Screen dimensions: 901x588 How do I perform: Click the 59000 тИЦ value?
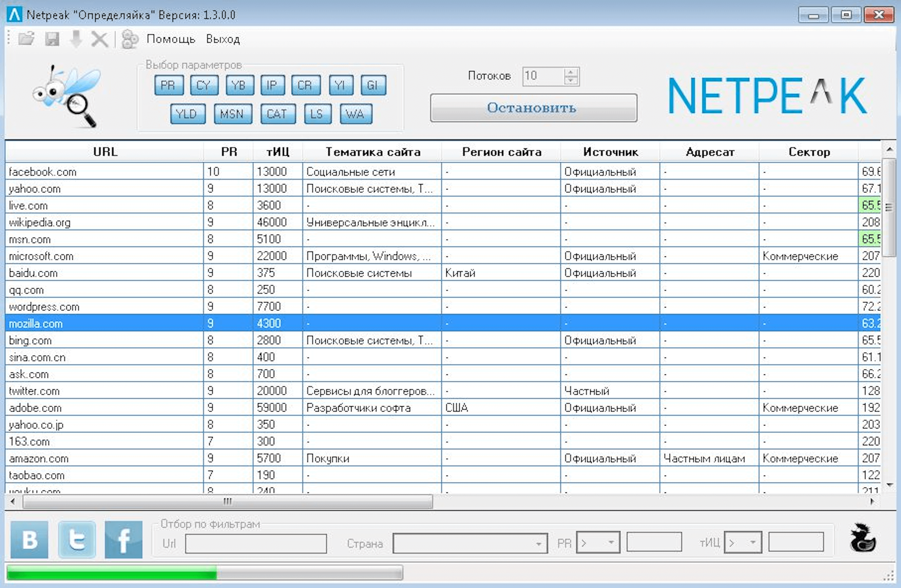pyautogui.click(x=272, y=408)
